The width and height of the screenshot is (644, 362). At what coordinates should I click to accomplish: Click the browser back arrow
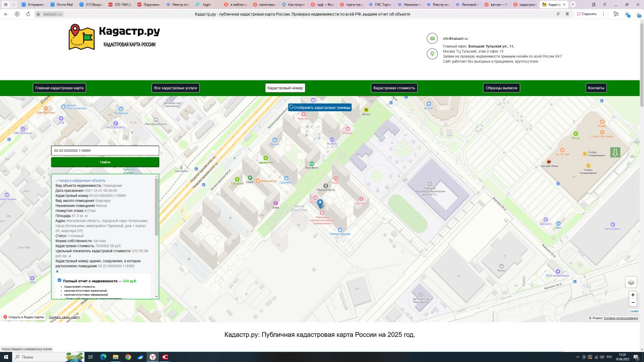click(x=6, y=14)
